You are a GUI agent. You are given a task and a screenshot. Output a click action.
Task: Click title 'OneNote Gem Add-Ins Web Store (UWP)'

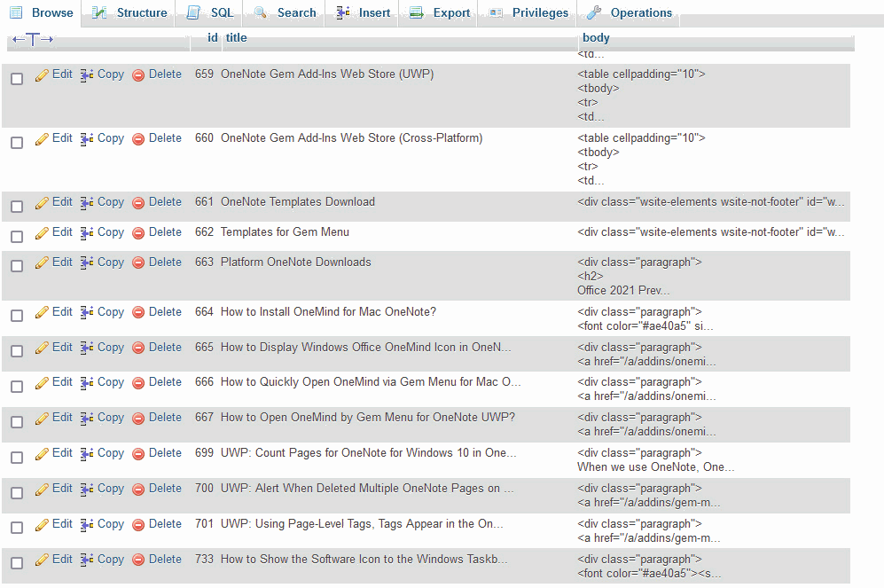[327, 74]
